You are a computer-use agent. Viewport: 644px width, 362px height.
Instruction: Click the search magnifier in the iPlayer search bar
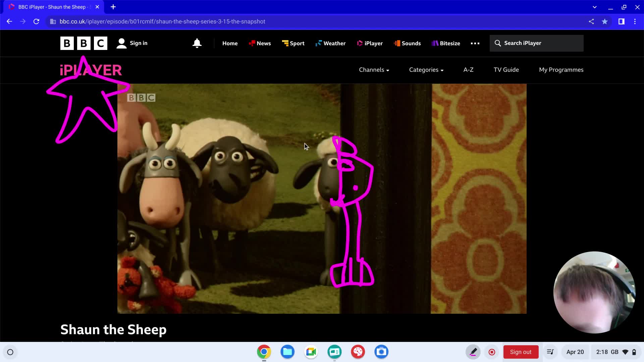pos(498,43)
